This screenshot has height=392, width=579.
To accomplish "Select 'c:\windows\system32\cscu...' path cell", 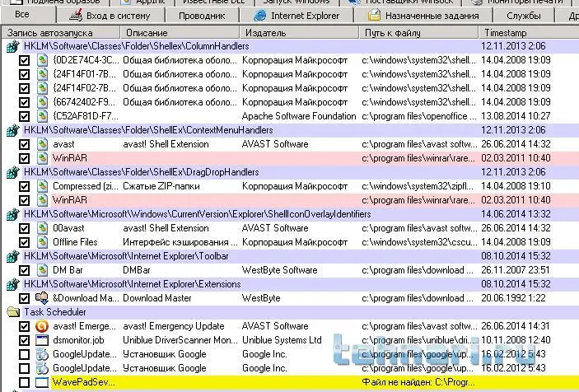I will click(x=419, y=242).
